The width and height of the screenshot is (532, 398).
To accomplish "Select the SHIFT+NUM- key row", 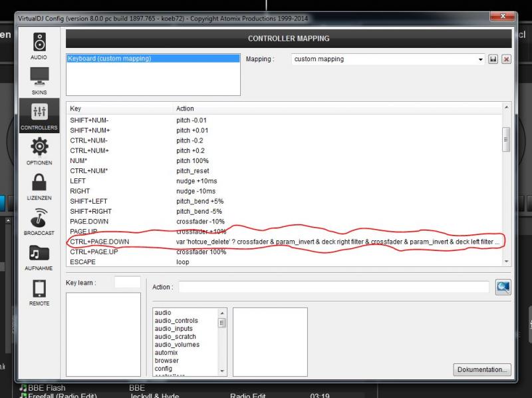I will (x=285, y=120).
